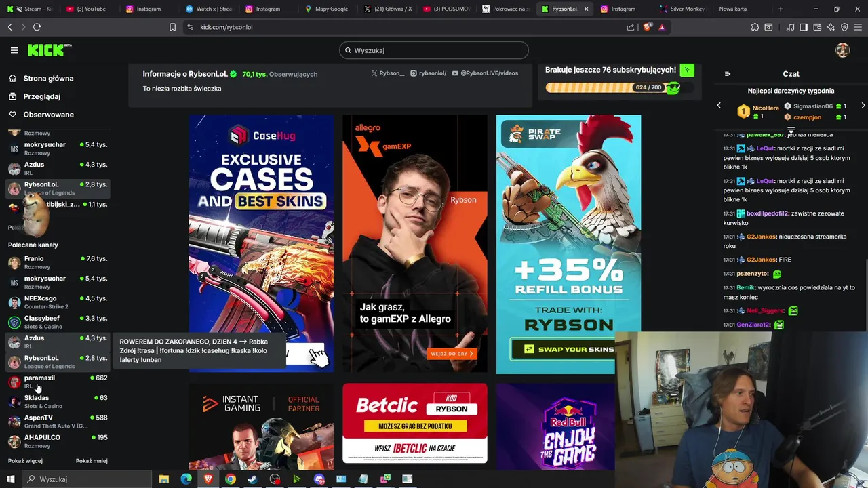
Task: Show the browser sidebar panel
Action: (x=804, y=27)
